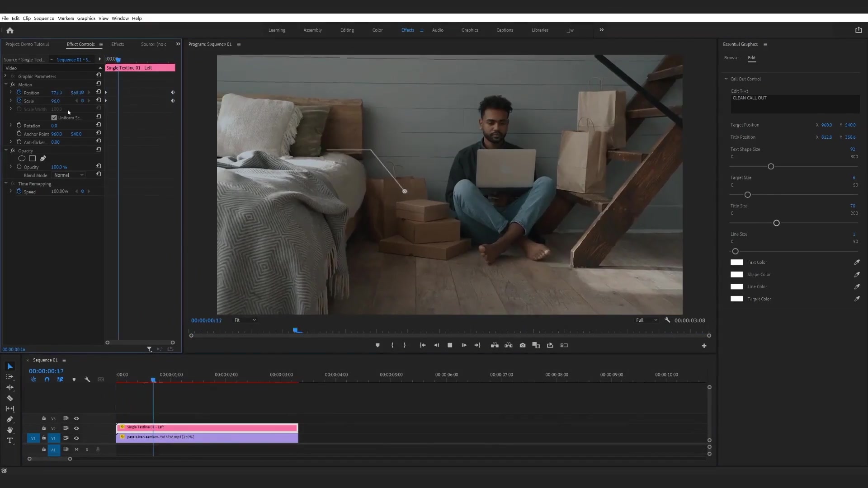This screenshot has width=868, height=488.
Task: Uncheck Uniform Scale checkbox
Action: 54,117
